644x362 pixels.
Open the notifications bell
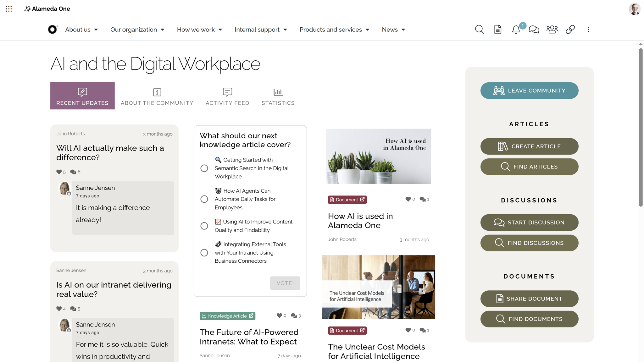coord(516,30)
